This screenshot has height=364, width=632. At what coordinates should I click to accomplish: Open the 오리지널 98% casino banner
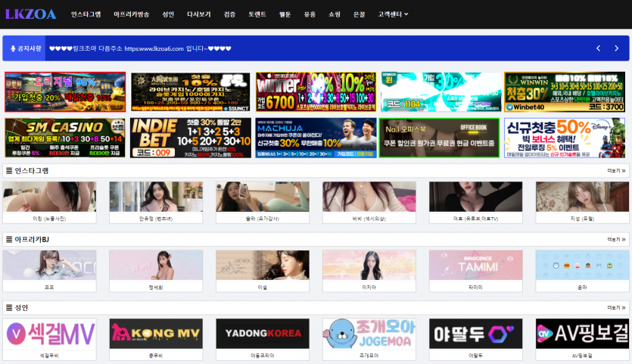[65, 92]
